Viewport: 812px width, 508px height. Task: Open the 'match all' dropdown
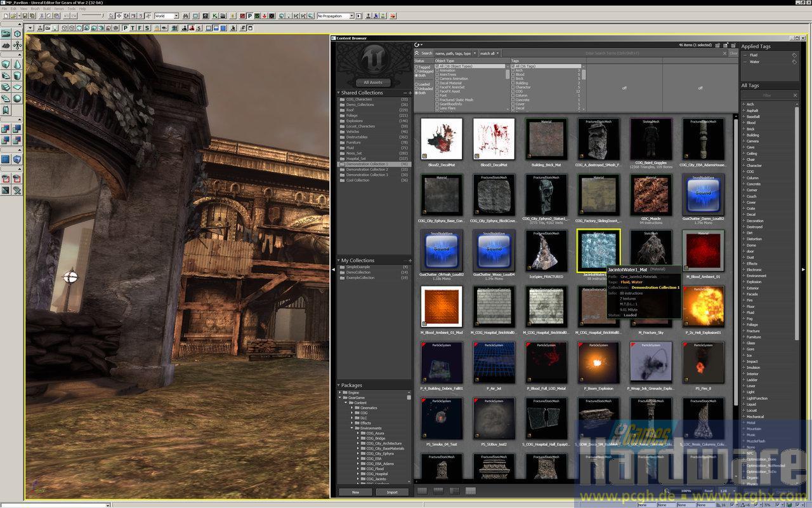coord(490,53)
